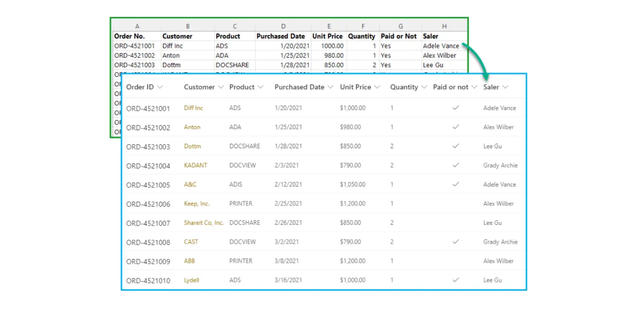Click list cell '3/16/2021'
The width and height of the screenshot is (644, 313).
288,280
